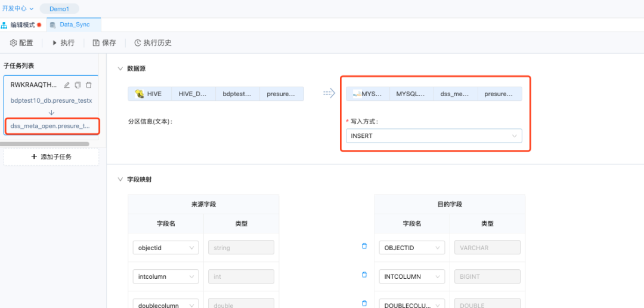
Task: Click the MySQL destination type icon
Action: [x=357, y=94]
